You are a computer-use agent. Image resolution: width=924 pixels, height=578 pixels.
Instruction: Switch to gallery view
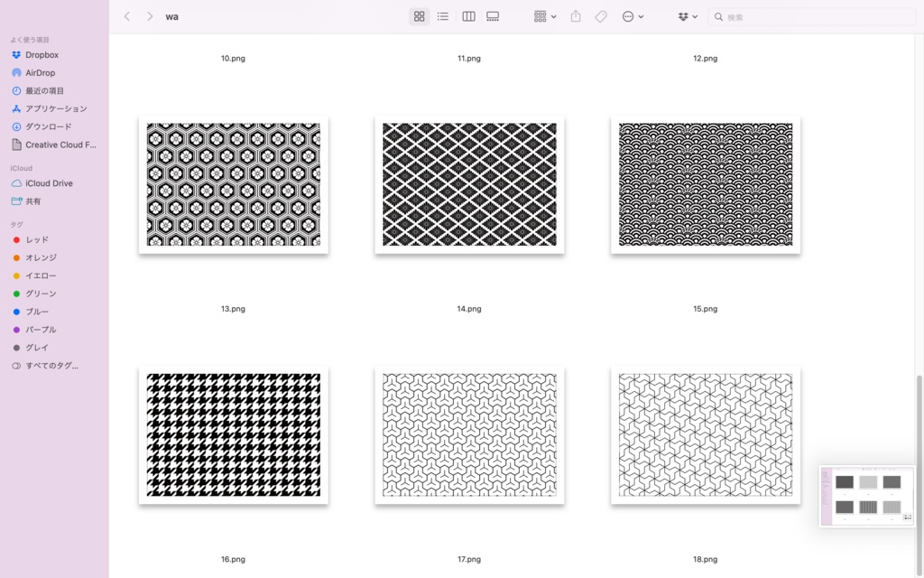coord(493,16)
